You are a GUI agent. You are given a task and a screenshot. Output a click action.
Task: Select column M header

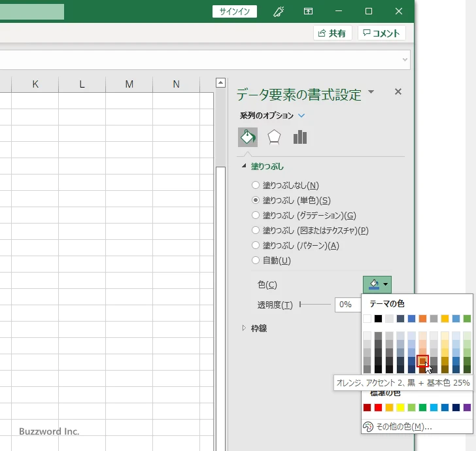[x=129, y=84]
